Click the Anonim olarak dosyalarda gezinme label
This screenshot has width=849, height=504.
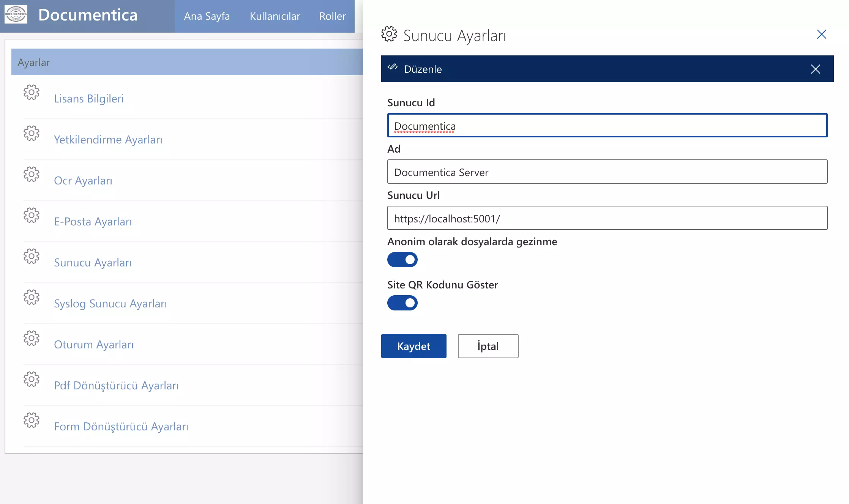472,241
